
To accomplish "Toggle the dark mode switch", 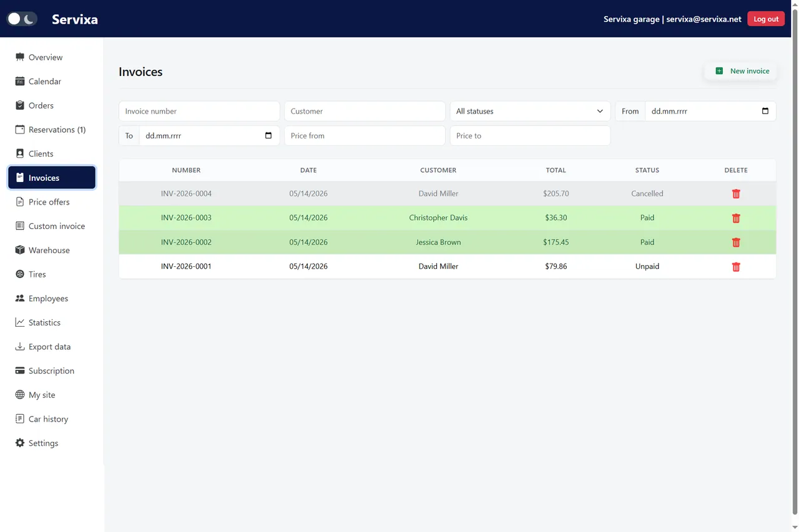I will click(x=22, y=19).
